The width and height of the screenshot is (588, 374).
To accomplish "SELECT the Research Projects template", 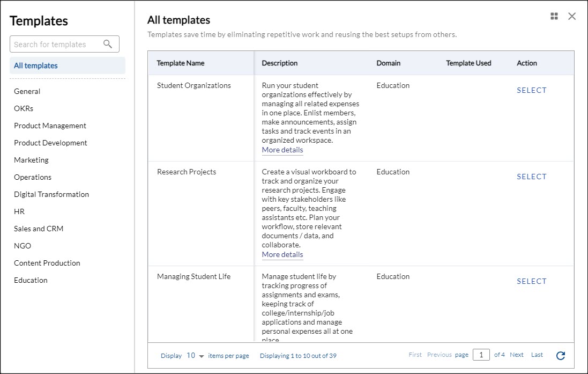I will [x=531, y=176].
